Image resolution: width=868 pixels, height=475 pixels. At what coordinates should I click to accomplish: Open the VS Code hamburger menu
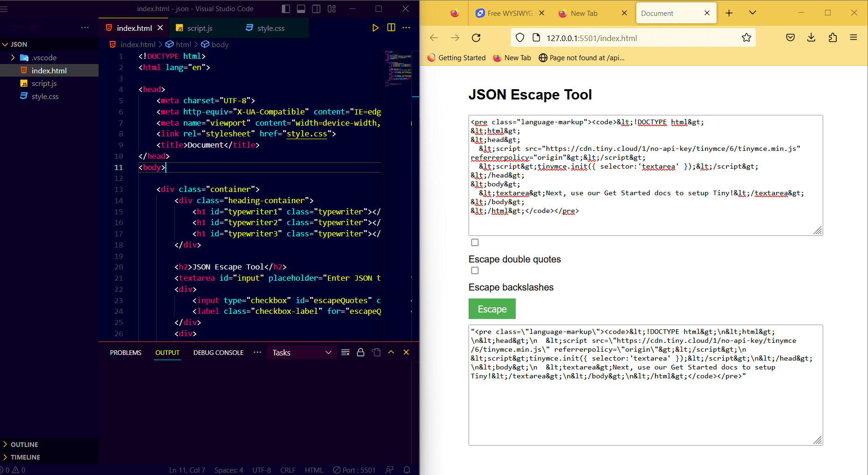pos(4,9)
